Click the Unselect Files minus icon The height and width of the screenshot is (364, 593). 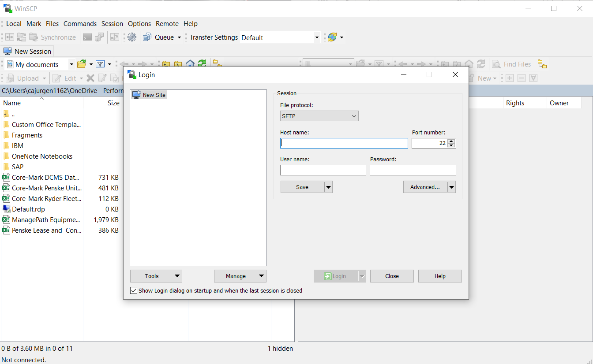[x=522, y=78]
